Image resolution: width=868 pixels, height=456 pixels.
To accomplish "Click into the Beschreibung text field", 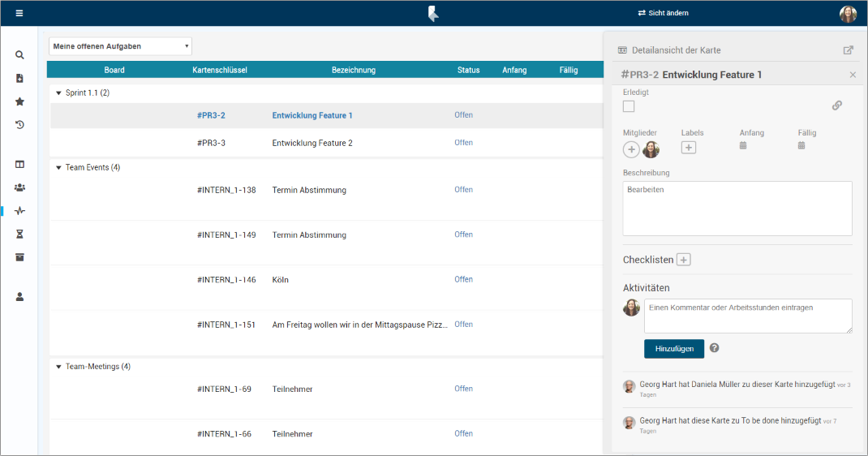I will 737,208.
